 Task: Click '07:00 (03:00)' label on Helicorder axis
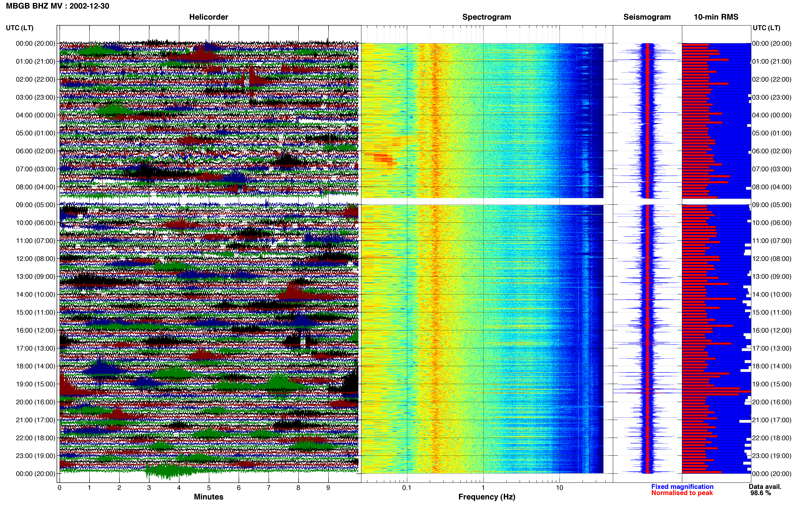pyautogui.click(x=36, y=169)
